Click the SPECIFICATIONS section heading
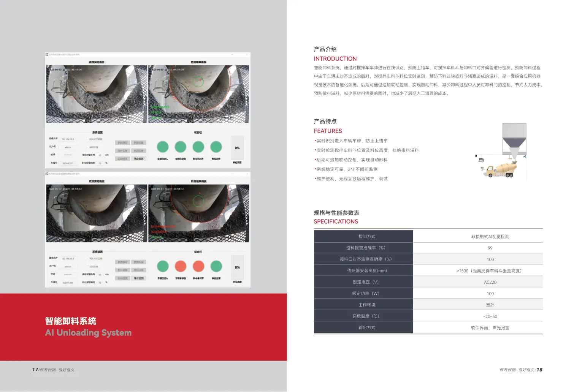This screenshot has width=574, height=392. pos(336,221)
